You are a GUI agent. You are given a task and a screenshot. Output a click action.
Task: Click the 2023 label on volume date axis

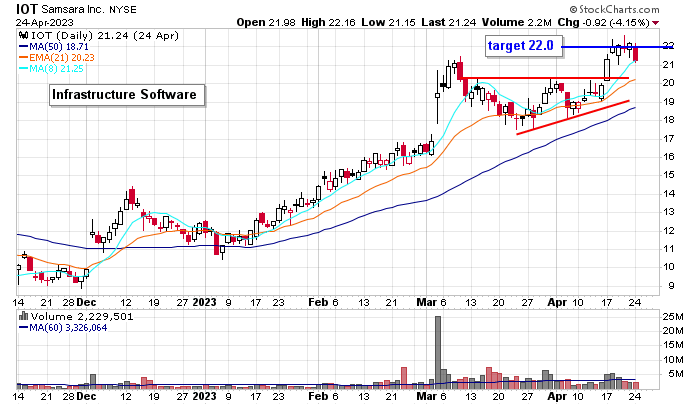(204, 396)
